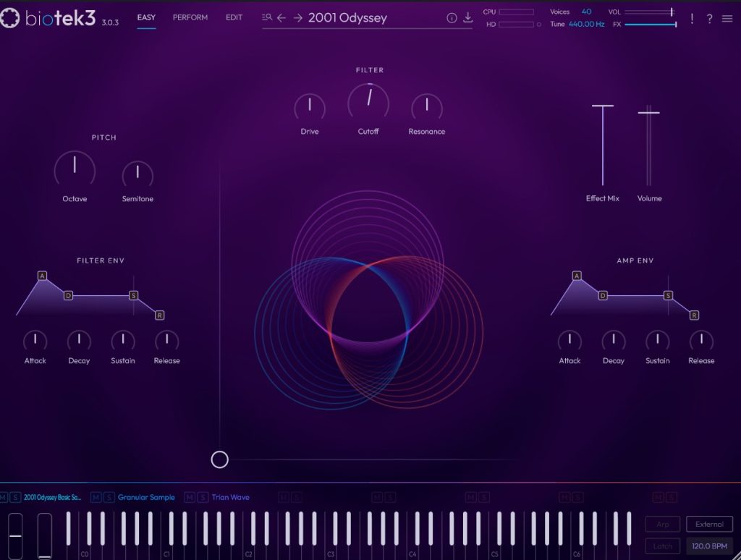This screenshot has width=741, height=560.
Task: Load next preset with right arrow
Action: (x=298, y=18)
